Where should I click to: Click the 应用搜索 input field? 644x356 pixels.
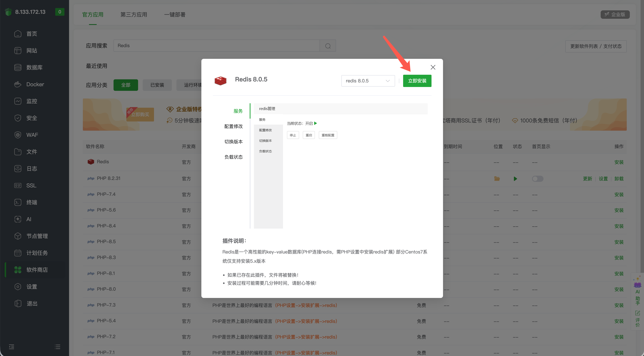coord(217,46)
